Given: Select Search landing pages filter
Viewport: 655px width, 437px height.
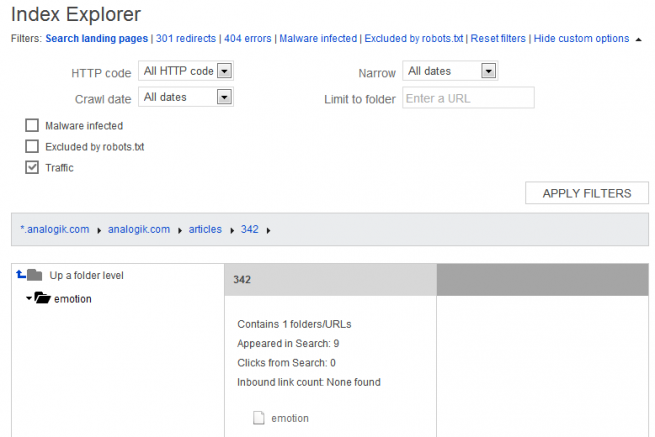Looking at the screenshot, I should (x=96, y=38).
